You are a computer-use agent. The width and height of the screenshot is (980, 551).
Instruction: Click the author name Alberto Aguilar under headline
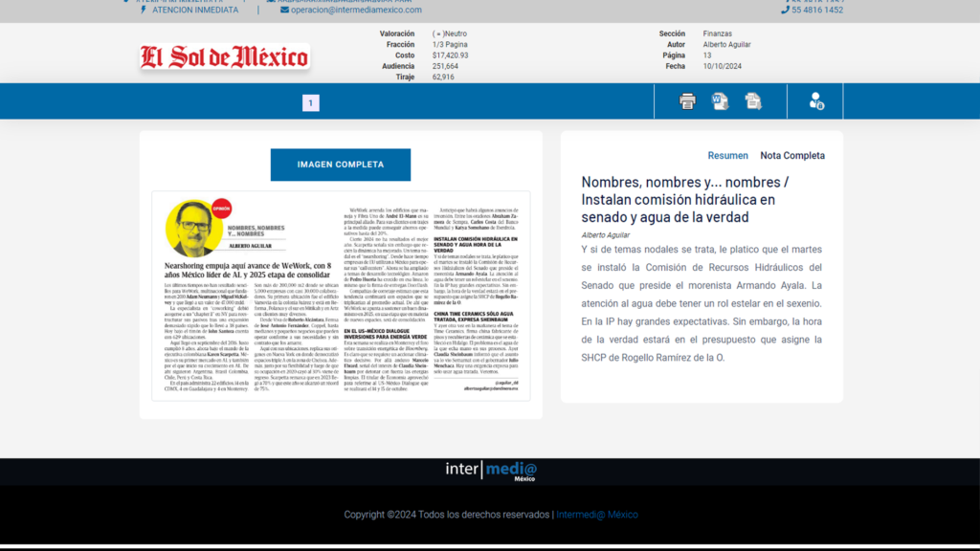pyautogui.click(x=605, y=235)
